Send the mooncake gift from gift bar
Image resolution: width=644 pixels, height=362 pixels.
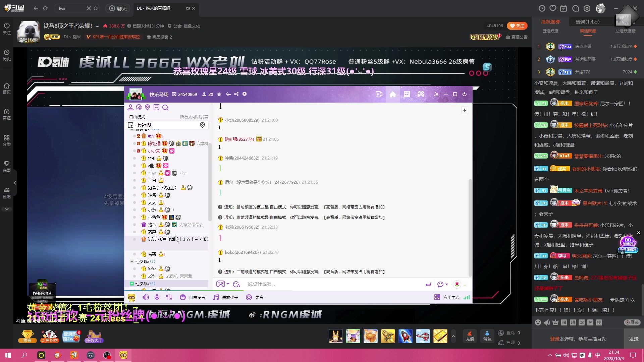(x=371, y=336)
